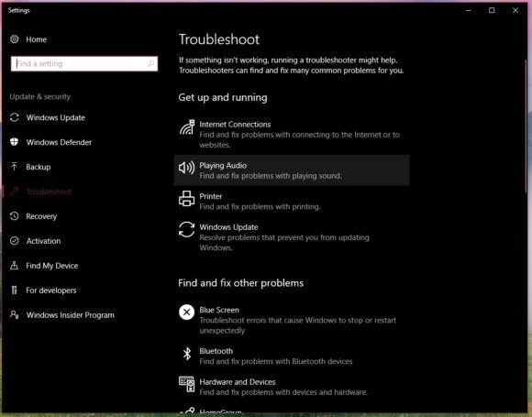Click the Windows Update sync icon in sidebar

[x=15, y=117]
